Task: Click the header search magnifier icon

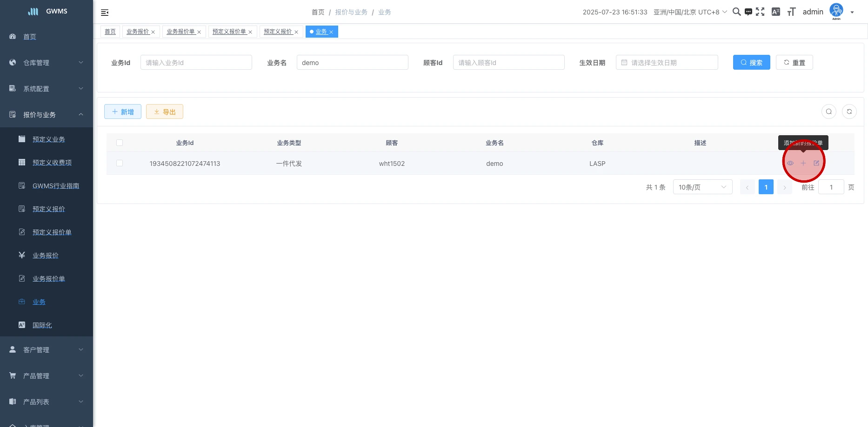Action: point(736,12)
